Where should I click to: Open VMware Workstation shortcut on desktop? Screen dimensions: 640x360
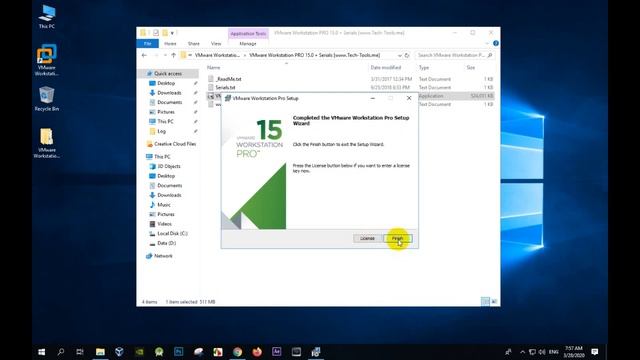(x=47, y=60)
